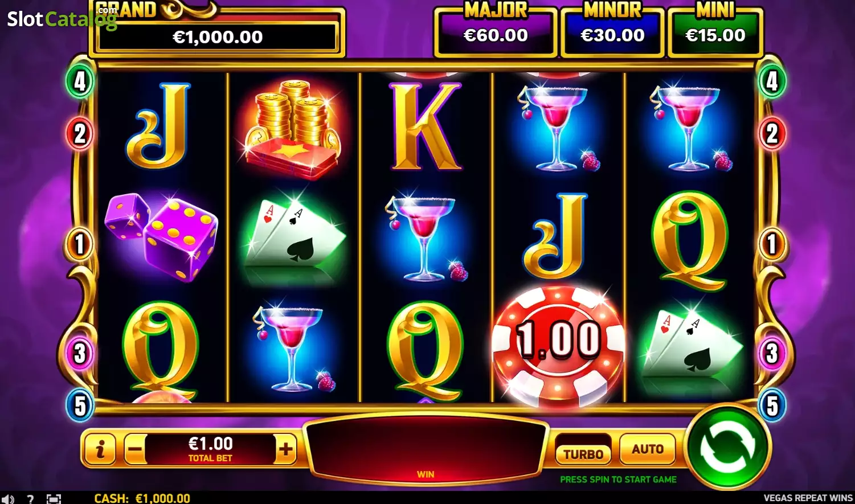855x504 pixels.
Task: Select payline 2 marker on right side
Action: point(772,134)
